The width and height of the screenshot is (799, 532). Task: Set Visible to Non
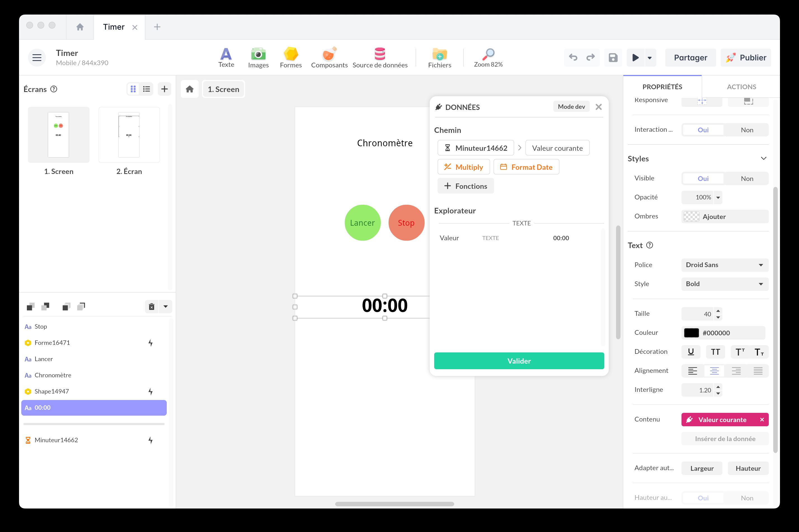click(746, 178)
